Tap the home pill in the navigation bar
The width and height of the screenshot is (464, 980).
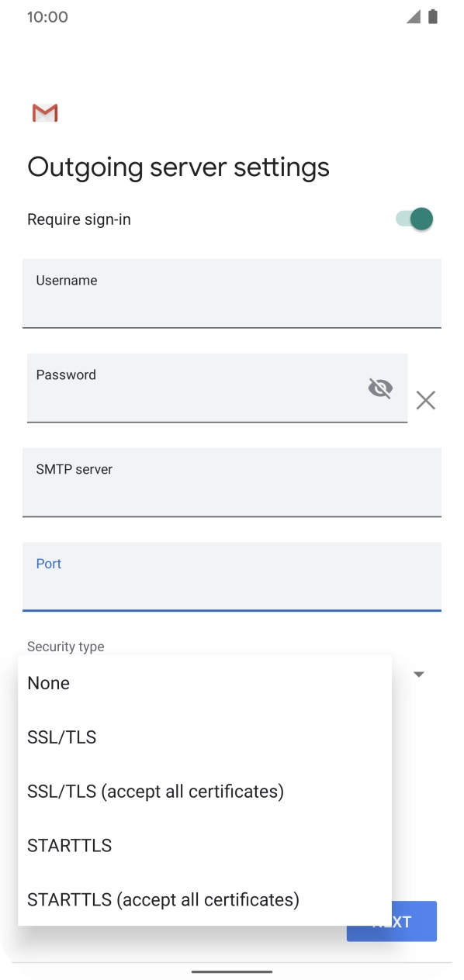pos(232,969)
